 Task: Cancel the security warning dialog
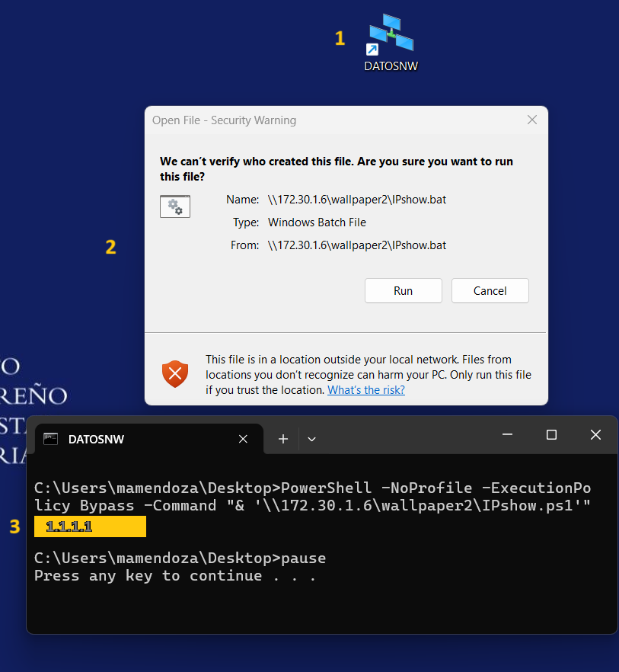(x=490, y=290)
